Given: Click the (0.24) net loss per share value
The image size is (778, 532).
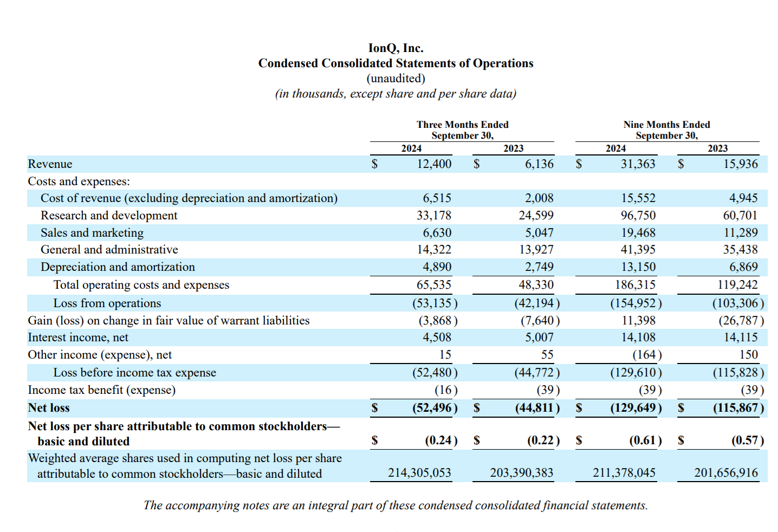Looking at the screenshot, I should click(x=441, y=440).
